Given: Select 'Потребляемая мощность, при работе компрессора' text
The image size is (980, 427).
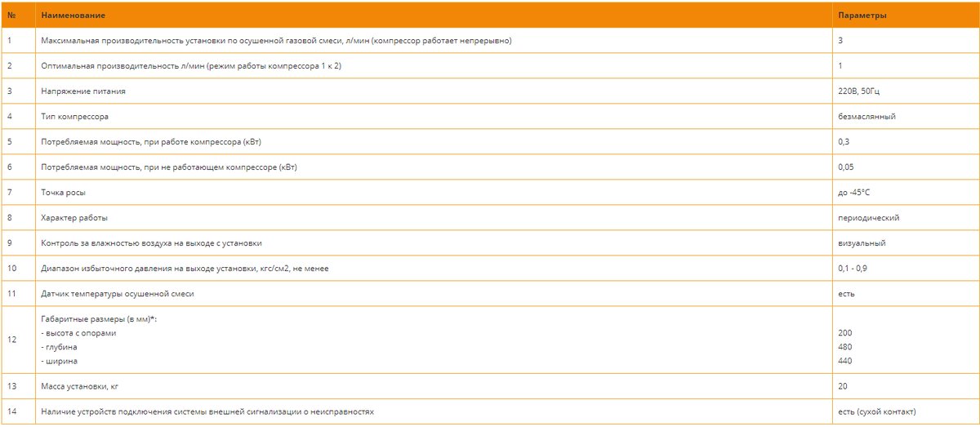Looking at the screenshot, I should click(x=151, y=141).
